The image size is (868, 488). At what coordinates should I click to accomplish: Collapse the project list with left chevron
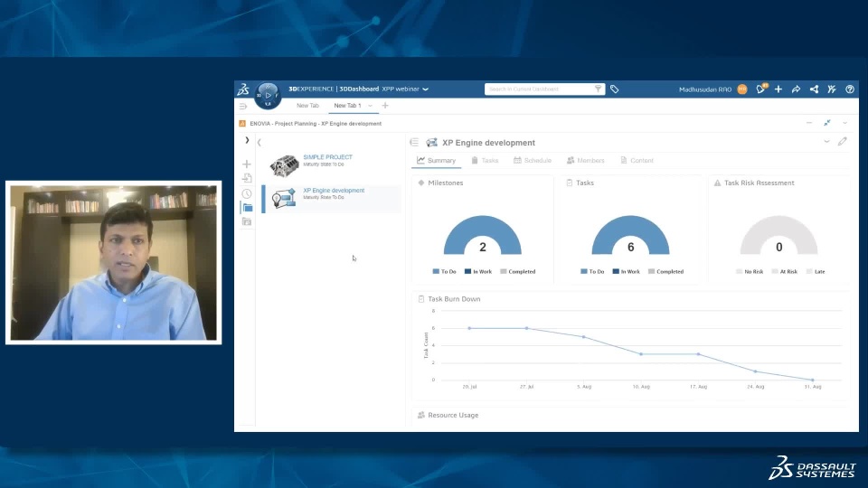(x=259, y=142)
